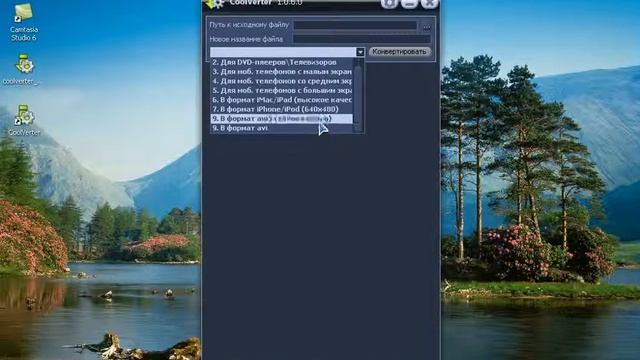Select the highlighted row above last avi entry
Screen dimensions: 640x360
coord(282,118)
